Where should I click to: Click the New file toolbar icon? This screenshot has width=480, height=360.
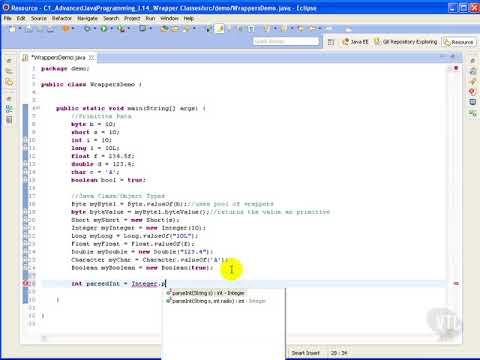click(12, 29)
